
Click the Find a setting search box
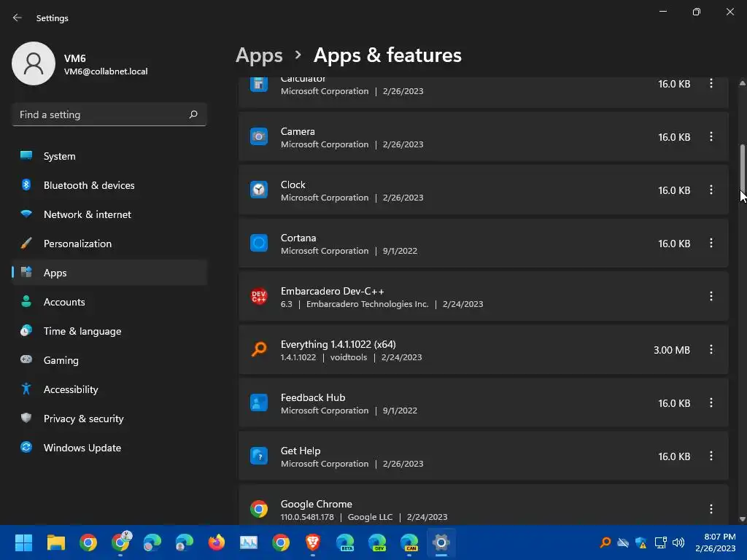coord(109,114)
